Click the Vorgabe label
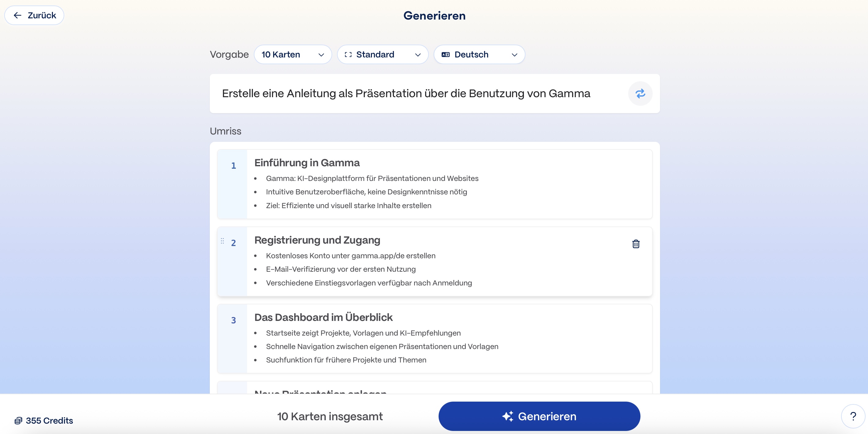 (229, 54)
